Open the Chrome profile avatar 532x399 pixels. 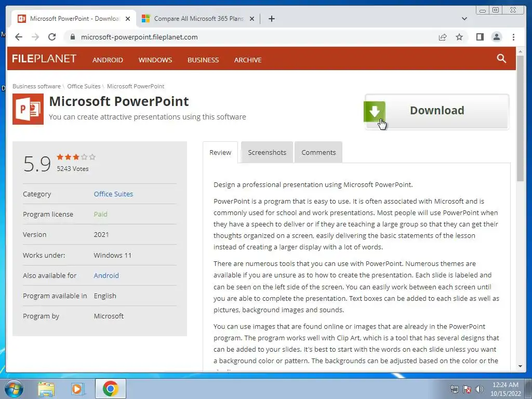coord(496,37)
